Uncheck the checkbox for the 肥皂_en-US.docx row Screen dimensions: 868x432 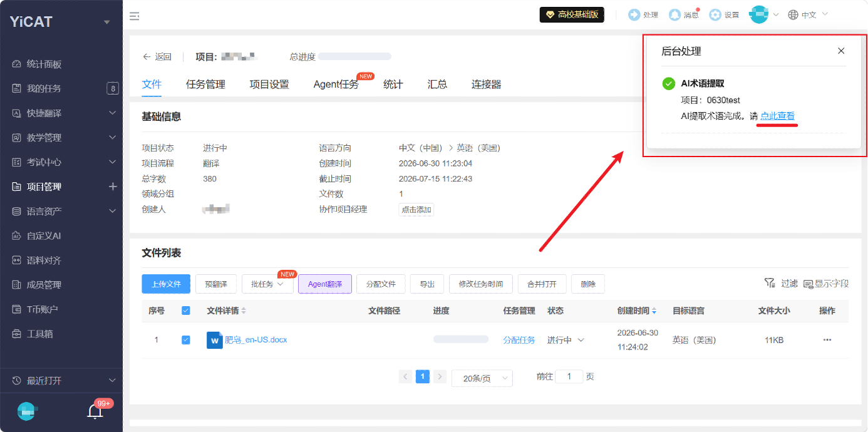[186, 340]
